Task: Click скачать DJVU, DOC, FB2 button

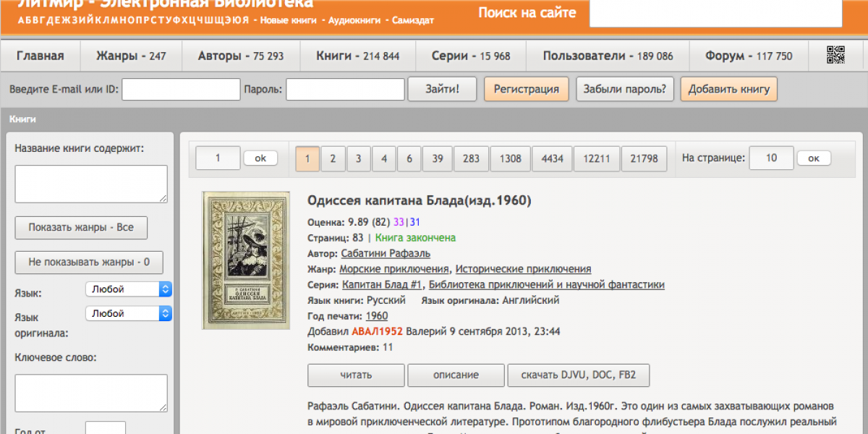Action: (578, 375)
